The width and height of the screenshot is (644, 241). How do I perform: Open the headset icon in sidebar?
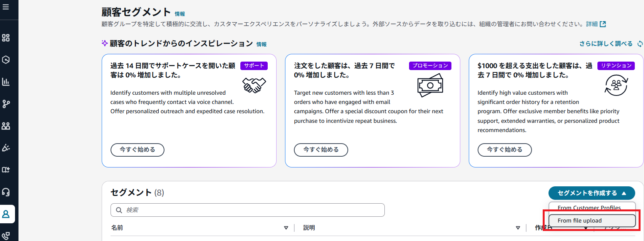[x=6, y=192]
